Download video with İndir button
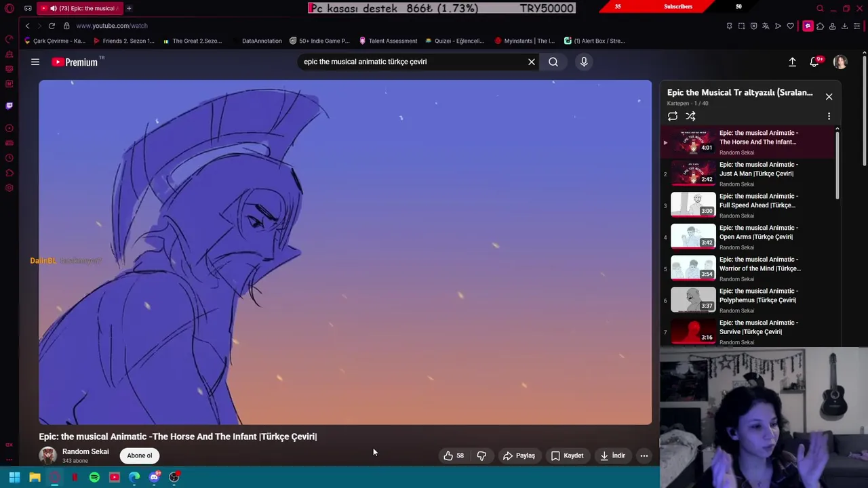This screenshot has height=488, width=868. coord(612,455)
